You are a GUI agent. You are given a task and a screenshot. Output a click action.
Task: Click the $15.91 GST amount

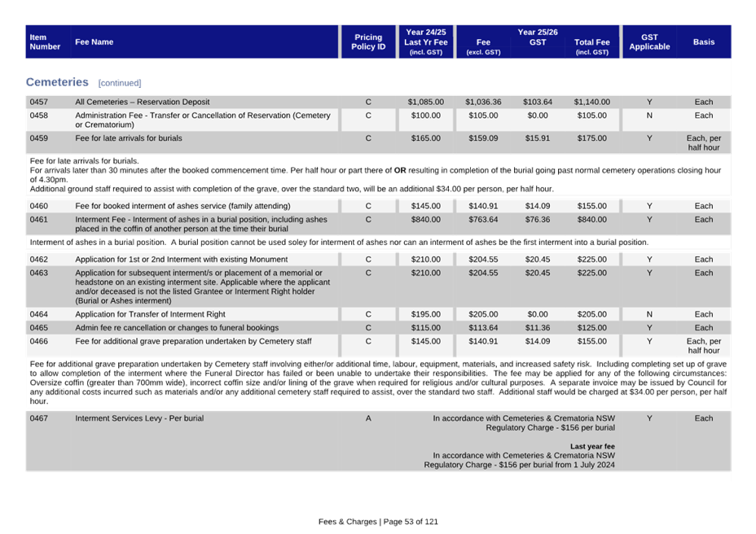tap(538, 138)
